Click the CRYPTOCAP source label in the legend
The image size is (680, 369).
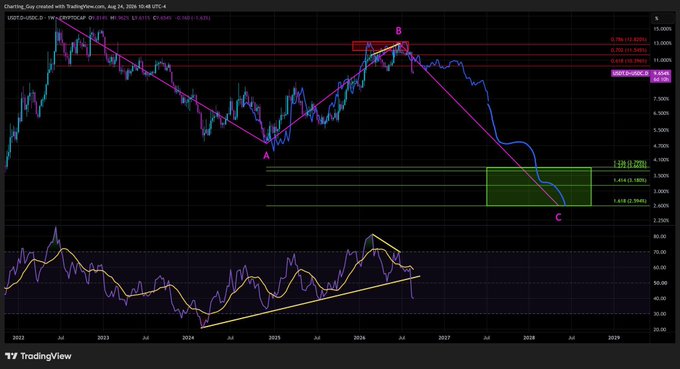72,18
